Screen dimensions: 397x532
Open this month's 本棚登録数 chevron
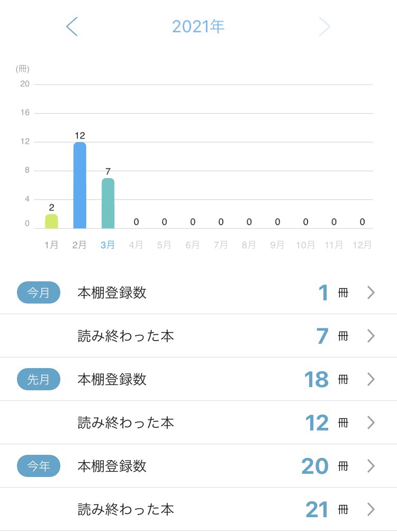click(371, 292)
